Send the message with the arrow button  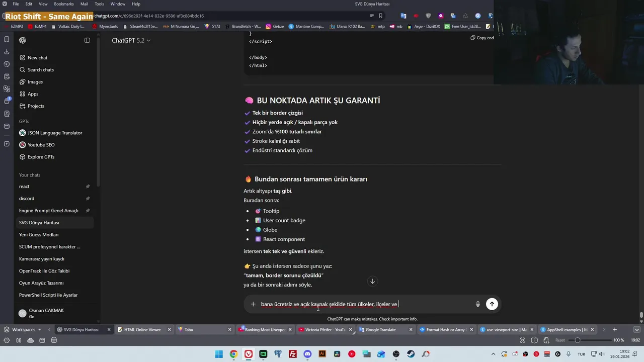492,304
